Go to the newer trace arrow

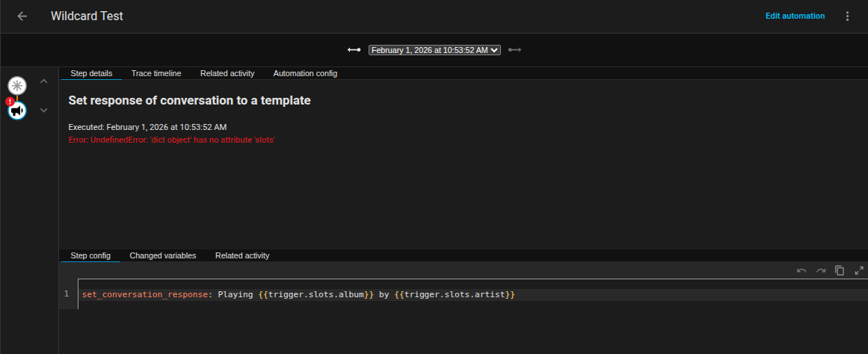click(514, 50)
